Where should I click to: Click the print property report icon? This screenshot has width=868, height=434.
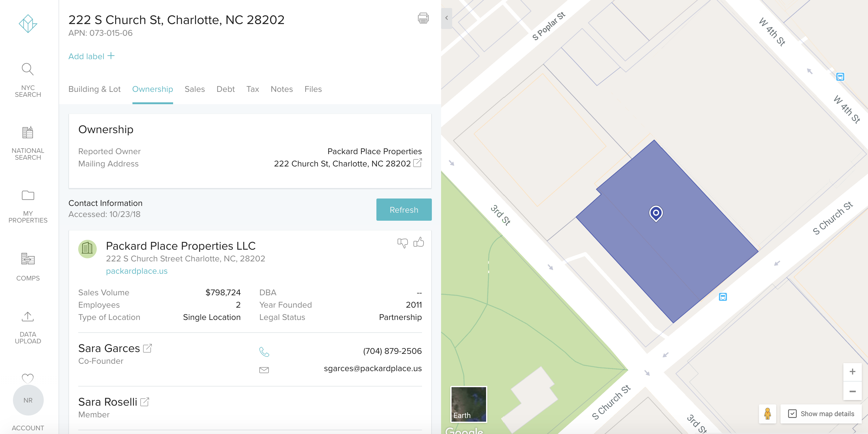click(423, 18)
